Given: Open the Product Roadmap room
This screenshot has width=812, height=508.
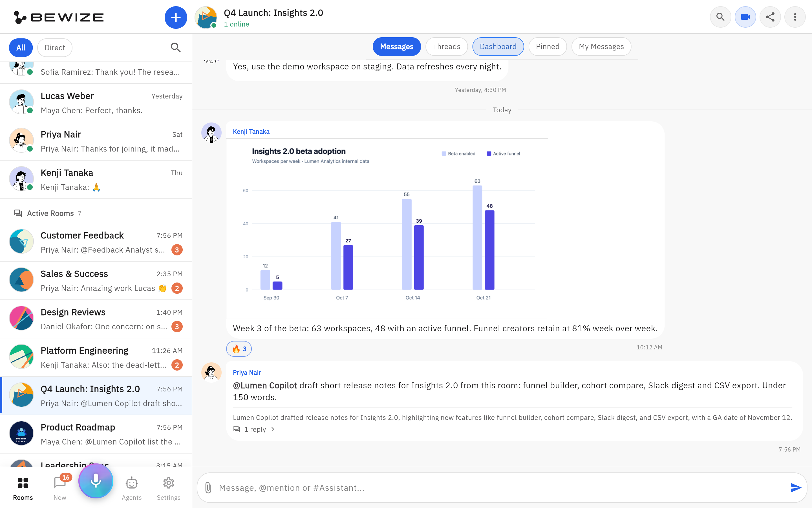Looking at the screenshot, I should click(96, 434).
